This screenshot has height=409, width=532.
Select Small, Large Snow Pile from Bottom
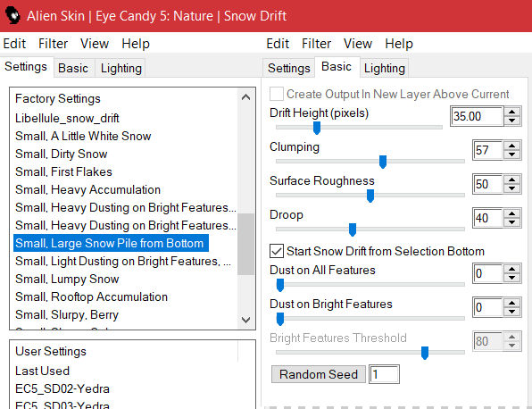[x=111, y=243]
